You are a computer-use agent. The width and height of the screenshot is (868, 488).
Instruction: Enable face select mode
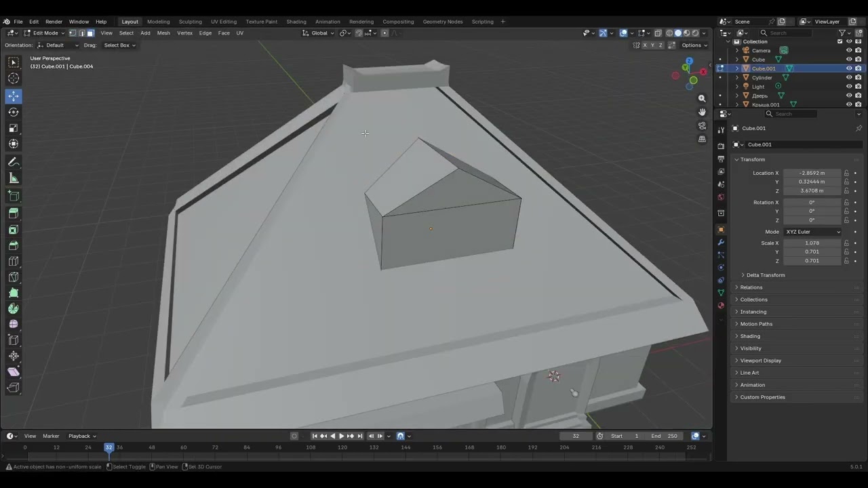click(90, 33)
